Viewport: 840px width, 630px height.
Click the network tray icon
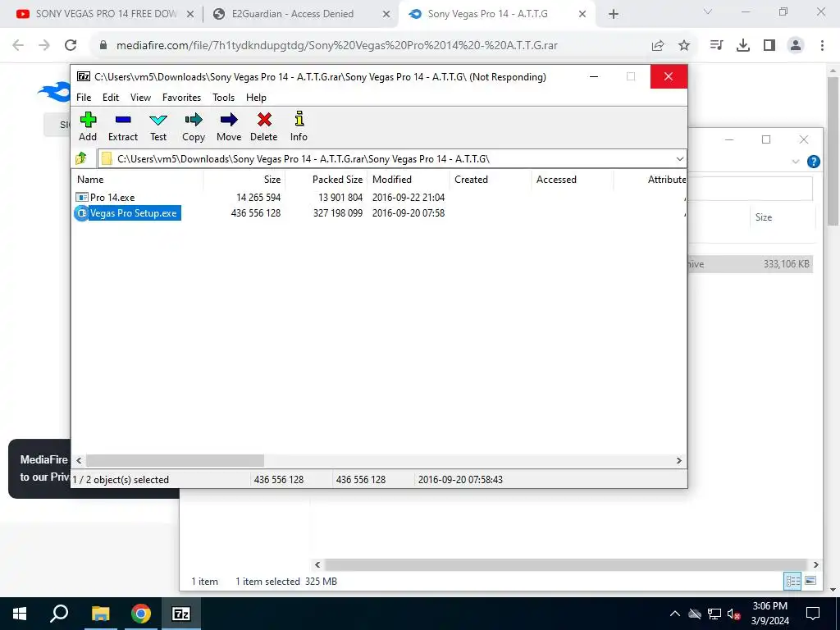714,614
